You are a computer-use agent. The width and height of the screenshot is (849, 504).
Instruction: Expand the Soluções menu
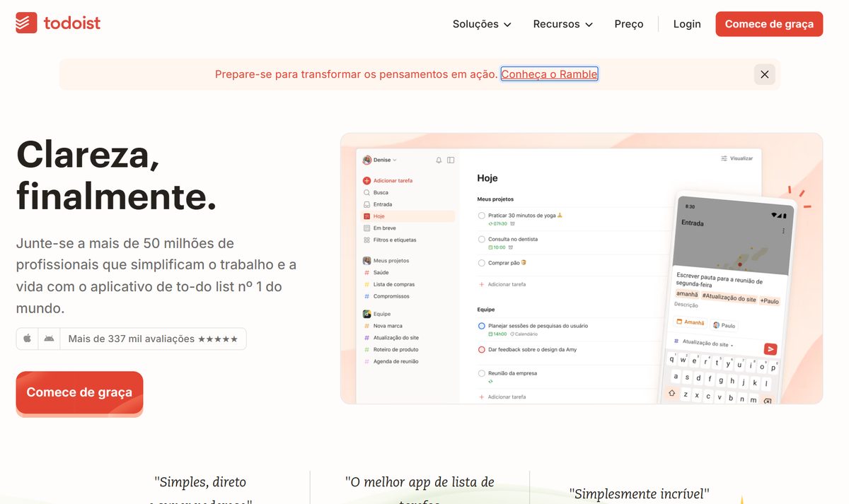(x=482, y=24)
